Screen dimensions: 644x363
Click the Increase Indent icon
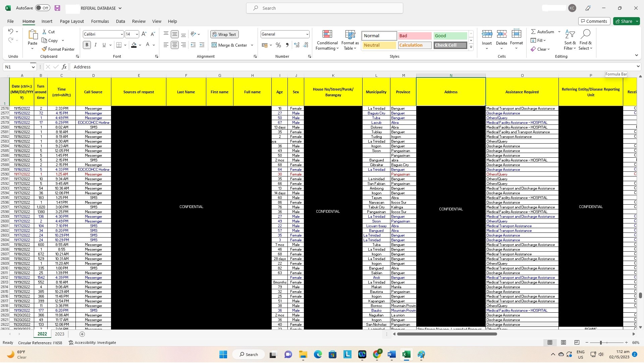[x=202, y=45]
